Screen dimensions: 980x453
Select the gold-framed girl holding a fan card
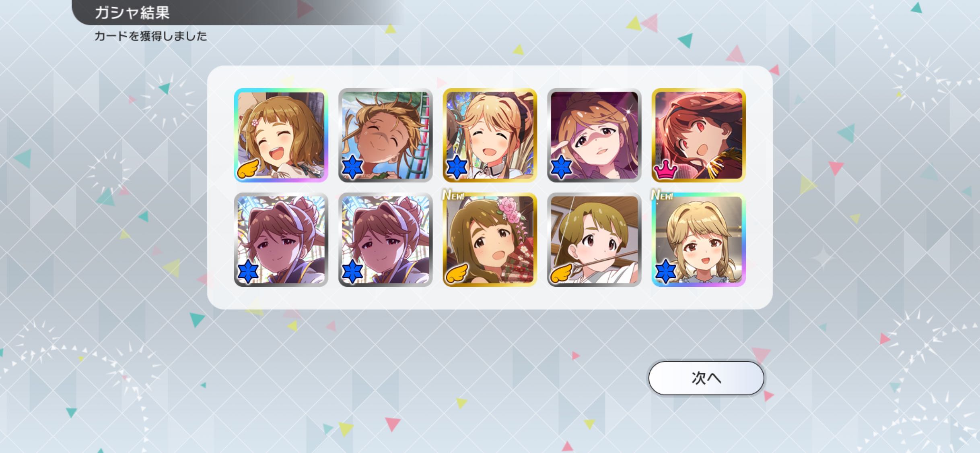point(490,240)
